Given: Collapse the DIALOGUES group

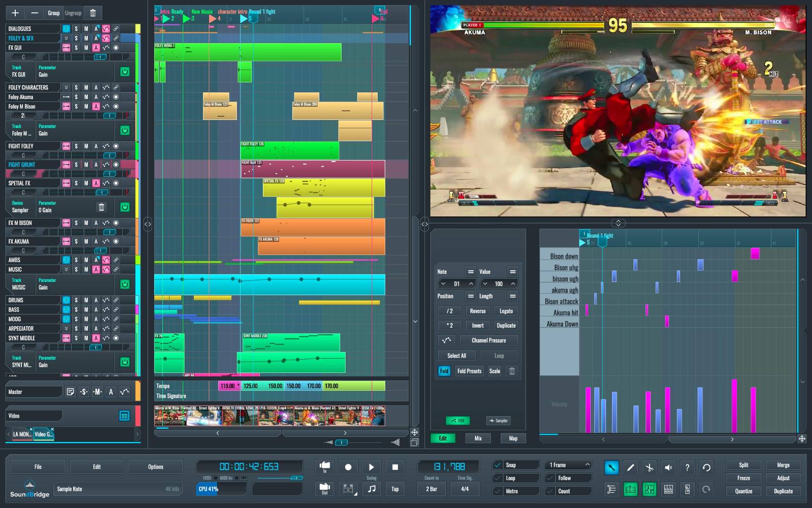Looking at the screenshot, I should click(x=66, y=29).
